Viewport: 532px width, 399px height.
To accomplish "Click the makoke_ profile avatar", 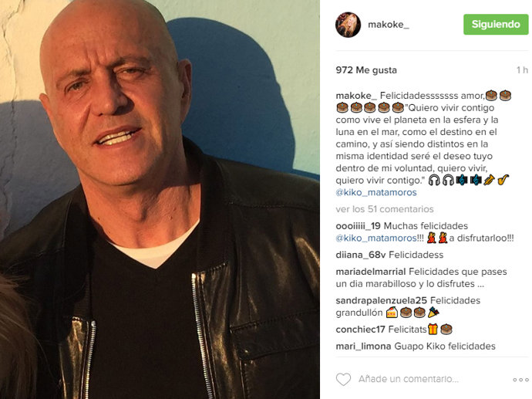I will coord(348,25).
